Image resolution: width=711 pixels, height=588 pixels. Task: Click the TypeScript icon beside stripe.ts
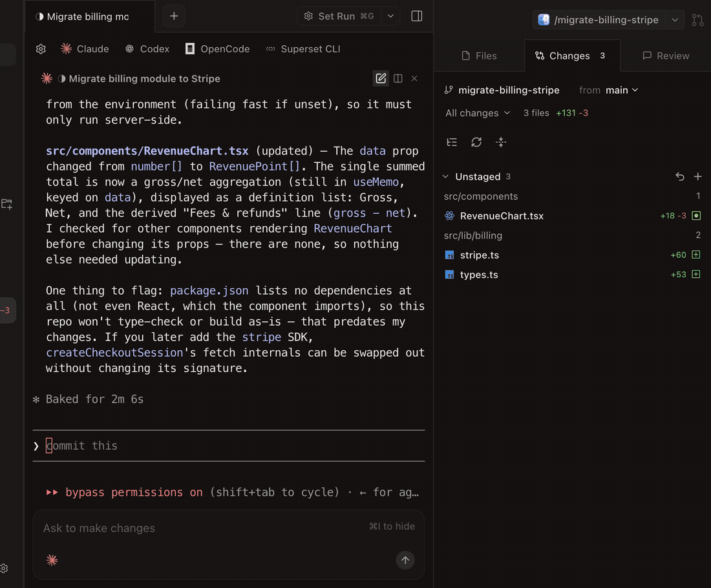(x=449, y=255)
